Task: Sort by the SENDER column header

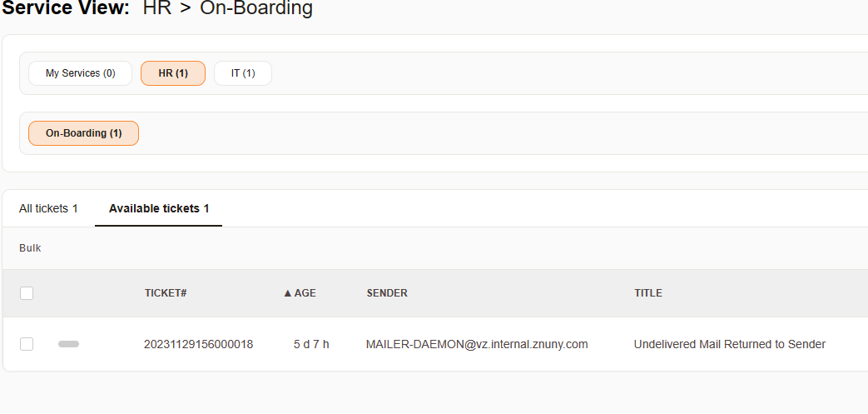Action: pyautogui.click(x=387, y=293)
